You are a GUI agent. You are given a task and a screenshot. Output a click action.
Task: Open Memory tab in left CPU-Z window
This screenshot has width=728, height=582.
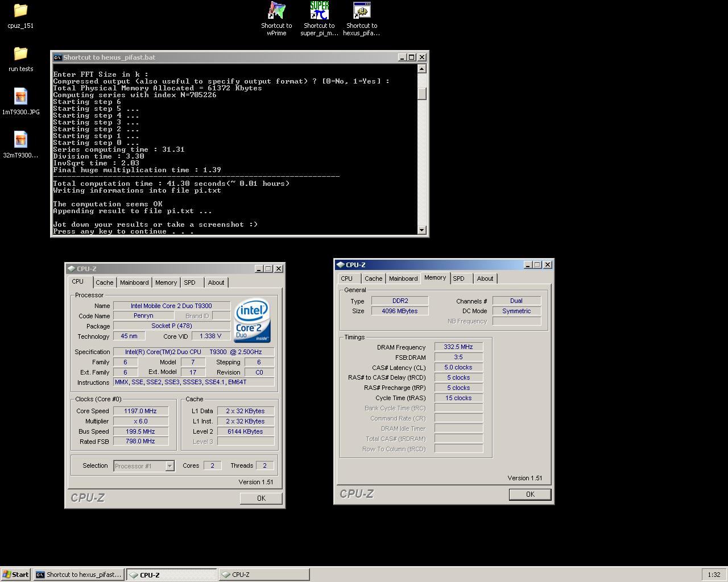tap(166, 282)
